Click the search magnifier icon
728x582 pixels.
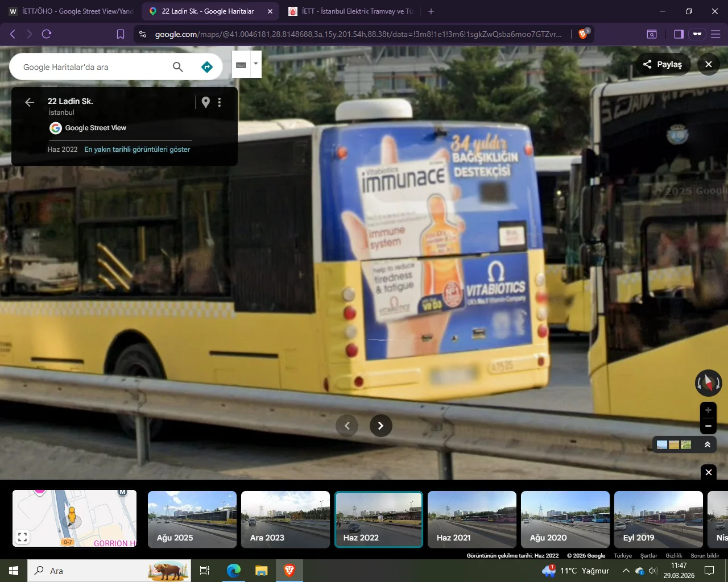(178, 67)
